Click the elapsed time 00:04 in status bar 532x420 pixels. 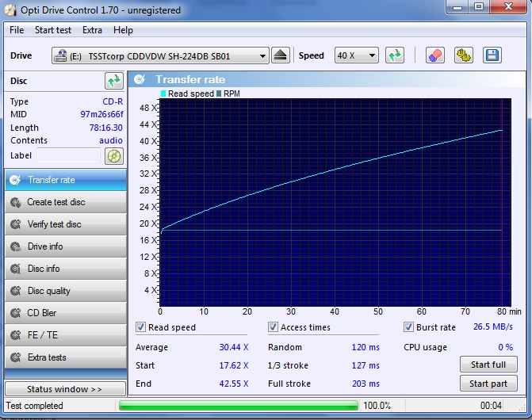coord(491,406)
